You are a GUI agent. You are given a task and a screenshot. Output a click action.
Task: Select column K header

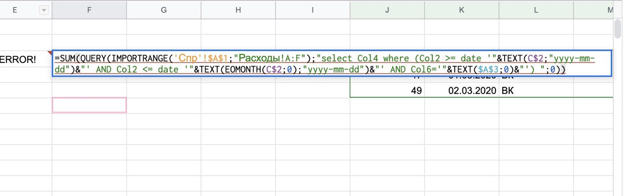pos(461,10)
